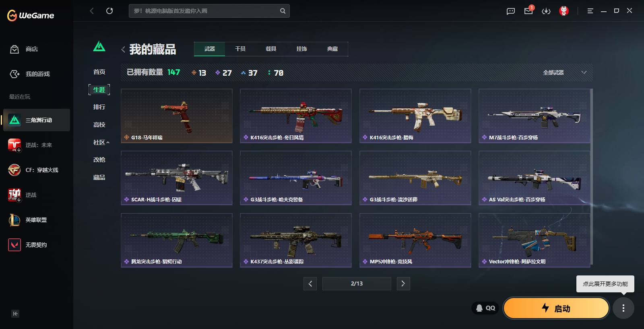The height and width of the screenshot is (329, 644).
Task: Open the 排行 navigation item
Action: 99,107
